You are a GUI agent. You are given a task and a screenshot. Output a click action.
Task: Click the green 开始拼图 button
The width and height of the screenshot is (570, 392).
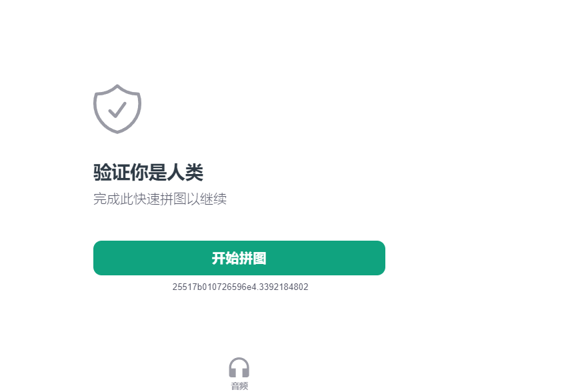click(239, 258)
